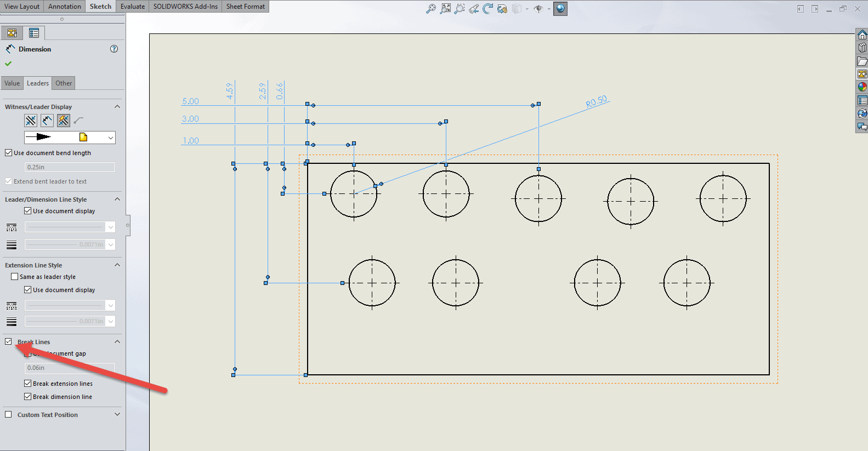Click the 3D Drawing View icon
868x451 pixels.
tap(502, 8)
